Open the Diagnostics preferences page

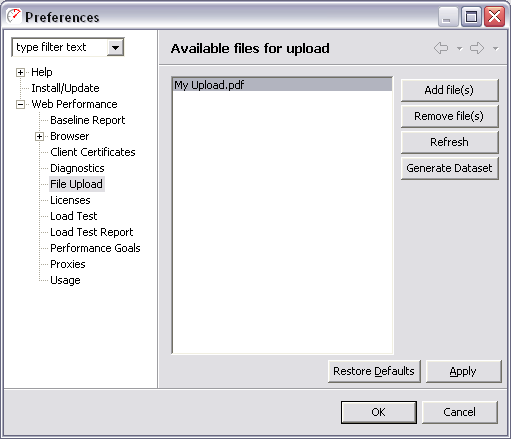tap(77, 168)
